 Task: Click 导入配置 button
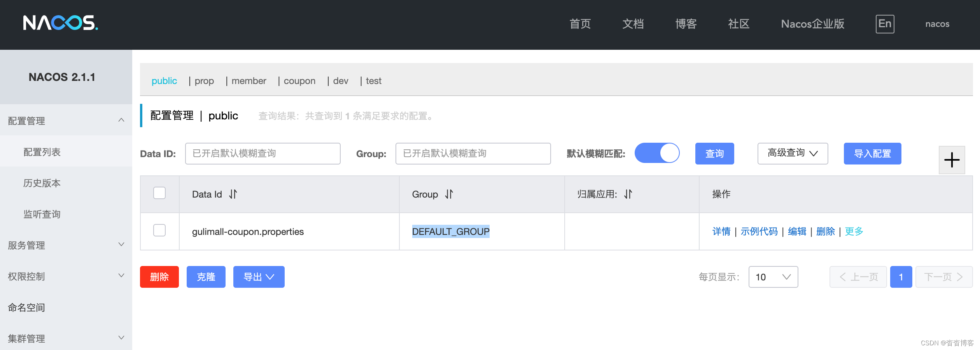(872, 153)
